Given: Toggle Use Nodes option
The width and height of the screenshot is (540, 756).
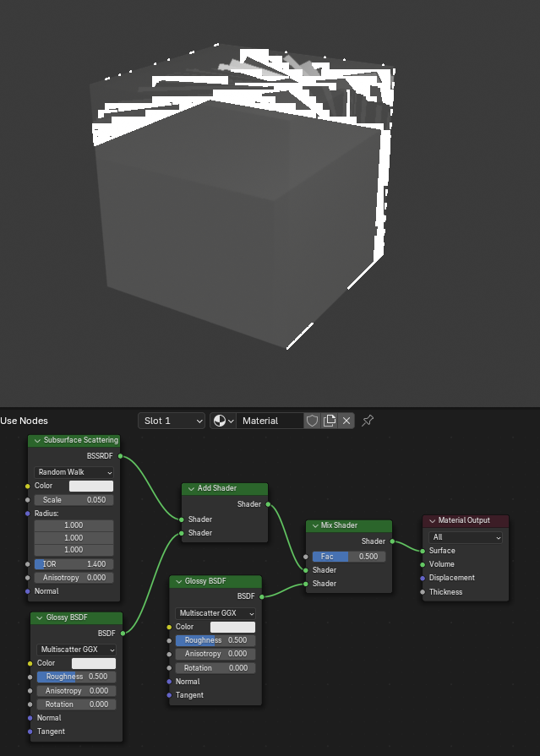Looking at the screenshot, I should pos(25,421).
